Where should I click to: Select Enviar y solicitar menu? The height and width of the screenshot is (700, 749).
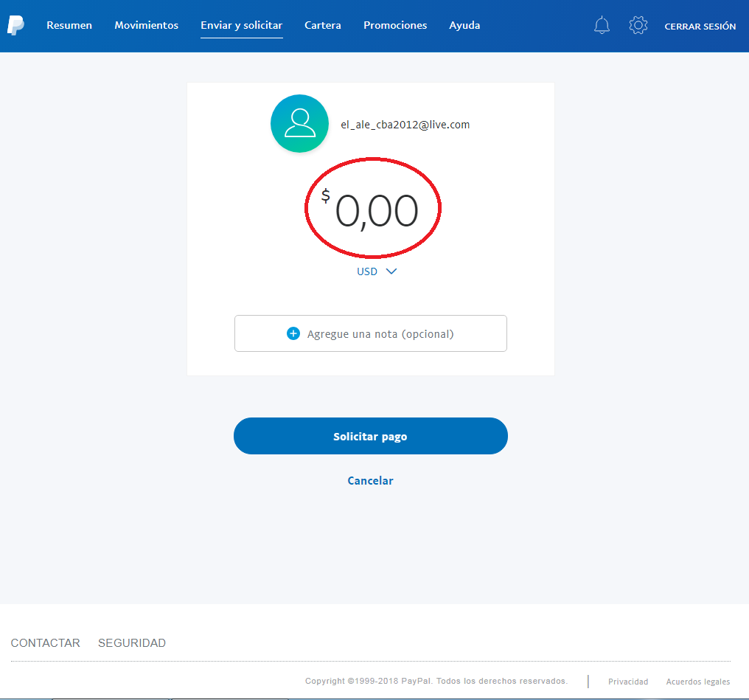pyautogui.click(x=241, y=25)
